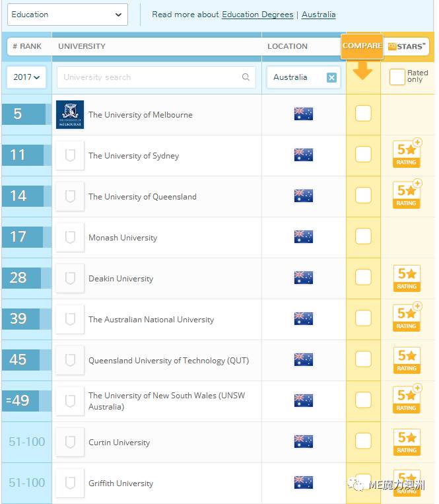Click Australian flag for Australian National University
Screen dimensions: 439x504
coord(304,318)
